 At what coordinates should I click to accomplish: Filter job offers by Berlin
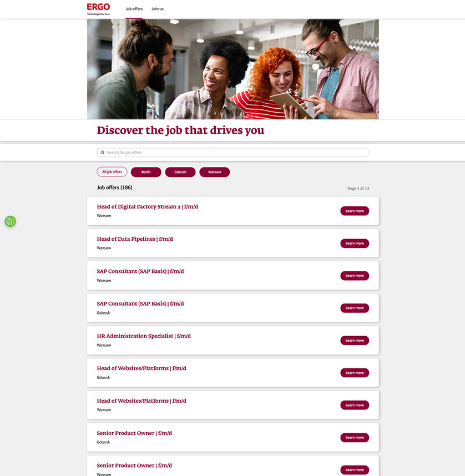tap(146, 172)
